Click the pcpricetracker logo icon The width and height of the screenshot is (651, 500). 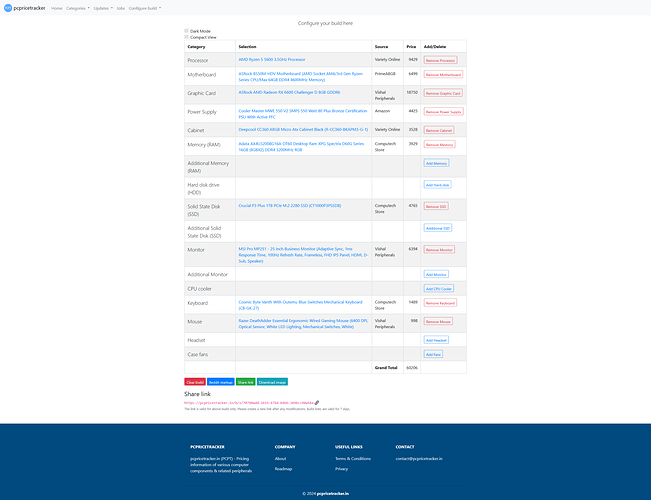pos(8,8)
